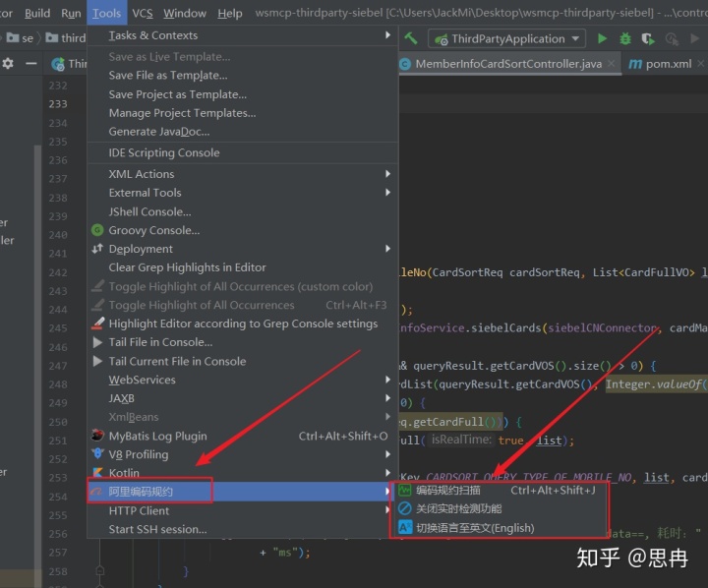Start debugging with the green bug icon

click(625, 38)
